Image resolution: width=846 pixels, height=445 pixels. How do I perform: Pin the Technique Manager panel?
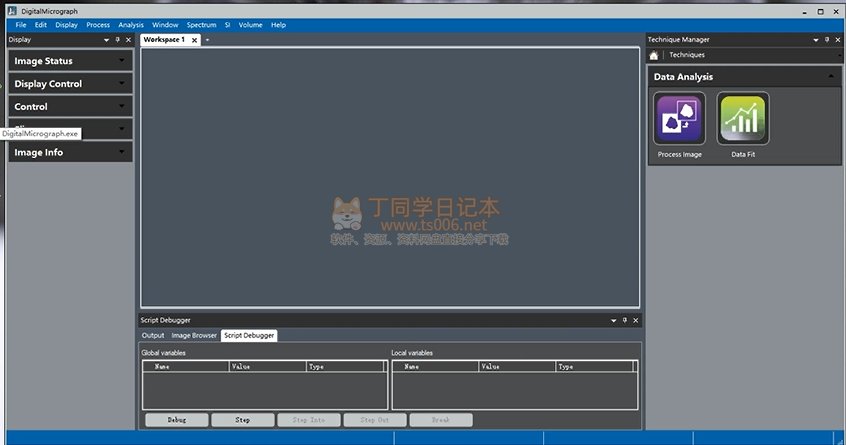click(827, 39)
